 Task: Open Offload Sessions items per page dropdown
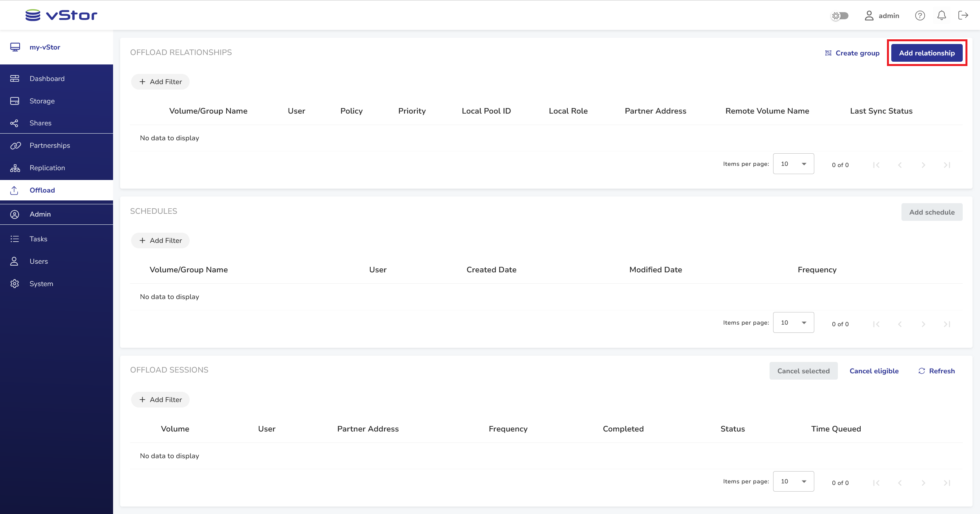(x=794, y=481)
